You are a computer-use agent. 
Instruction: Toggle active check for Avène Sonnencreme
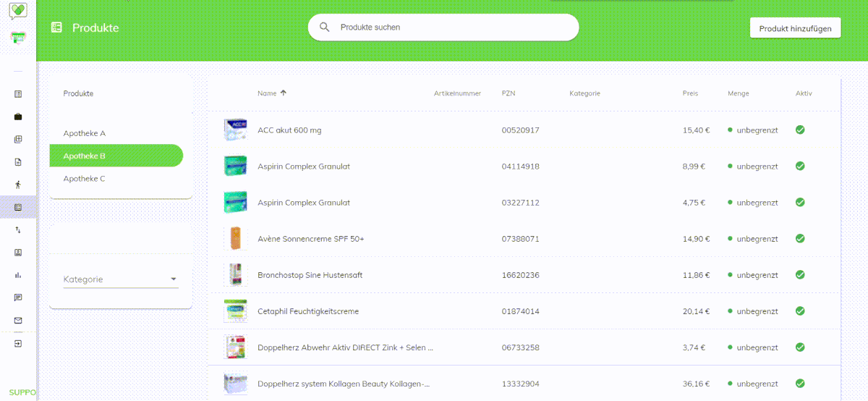point(800,238)
